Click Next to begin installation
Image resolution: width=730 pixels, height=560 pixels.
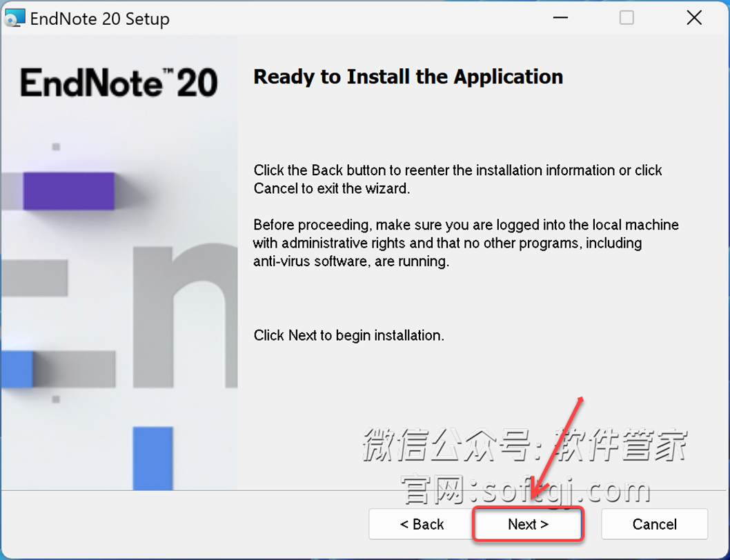[528, 524]
